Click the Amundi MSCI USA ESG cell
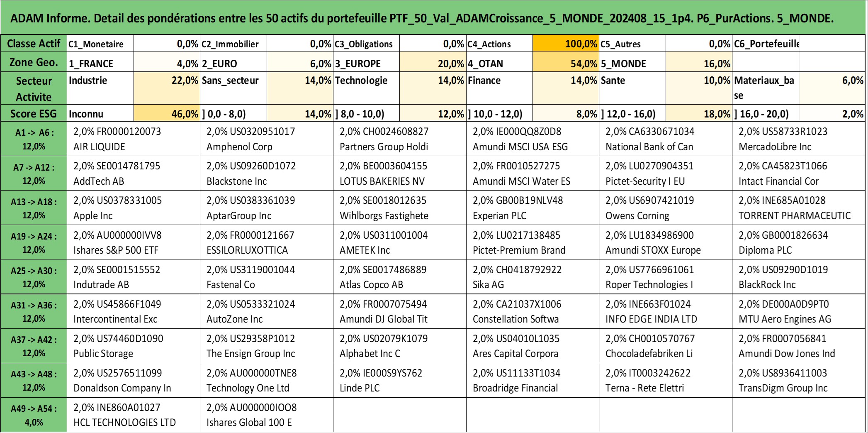Image resolution: width=868 pixels, height=433 pixels. pyautogui.click(x=533, y=139)
